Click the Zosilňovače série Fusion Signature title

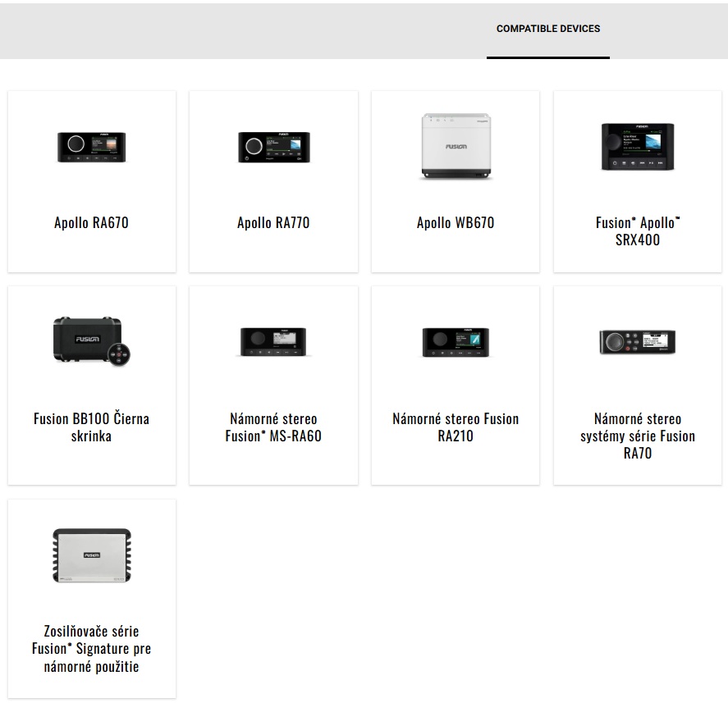click(x=91, y=649)
